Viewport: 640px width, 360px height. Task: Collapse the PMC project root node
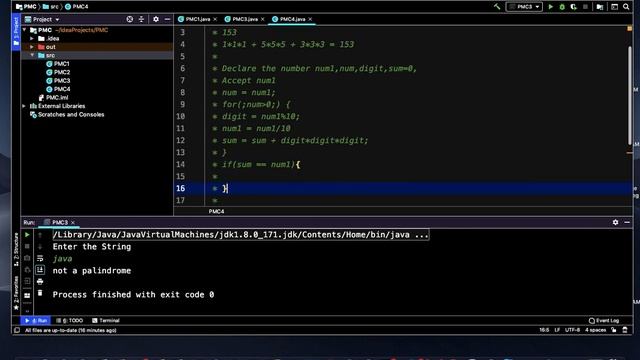[24, 30]
